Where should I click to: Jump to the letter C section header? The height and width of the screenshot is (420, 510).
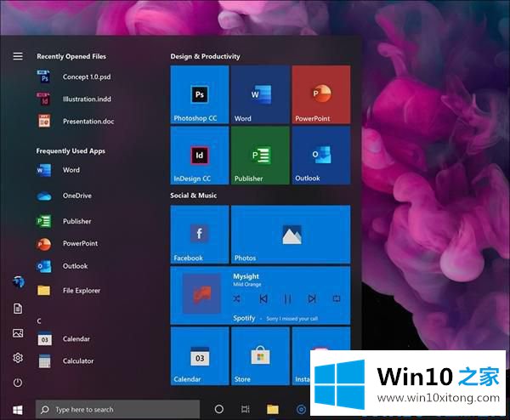tap(39, 321)
